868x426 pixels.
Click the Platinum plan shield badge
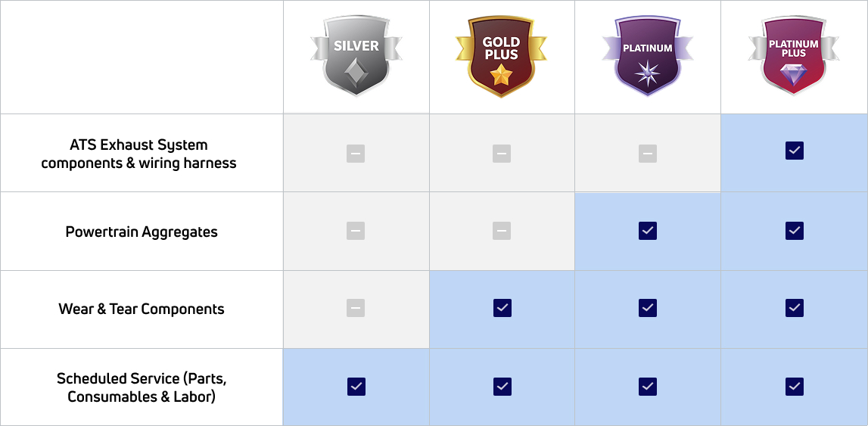pos(647,57)
